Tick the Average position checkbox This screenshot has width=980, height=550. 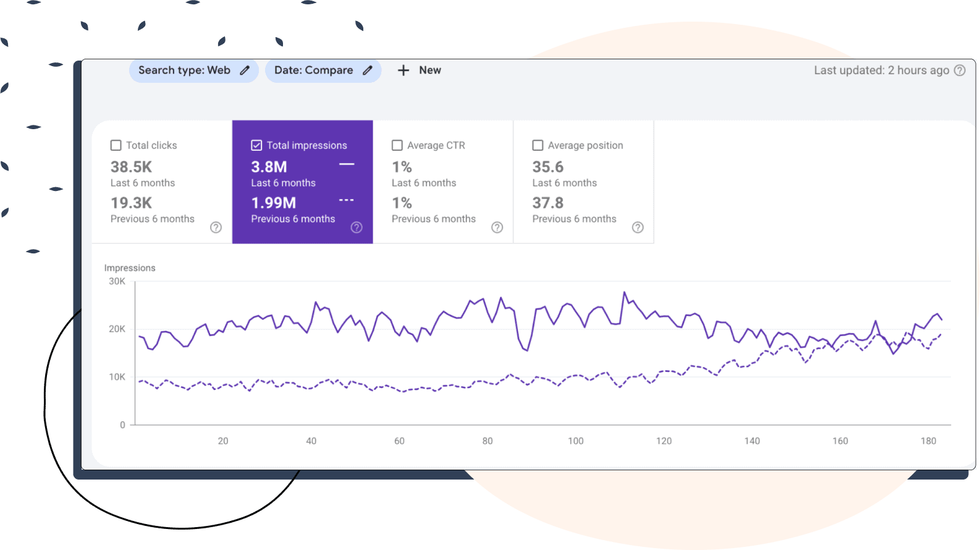[538, 145]
